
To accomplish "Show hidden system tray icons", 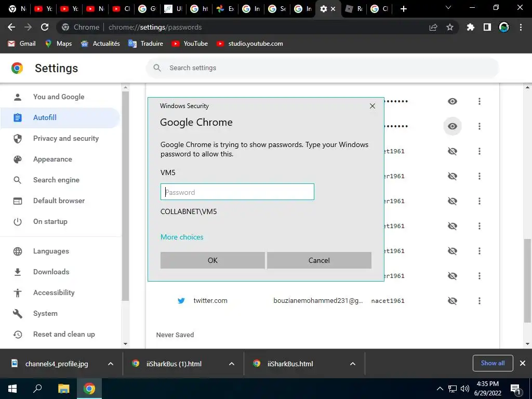I will [440, 389].
